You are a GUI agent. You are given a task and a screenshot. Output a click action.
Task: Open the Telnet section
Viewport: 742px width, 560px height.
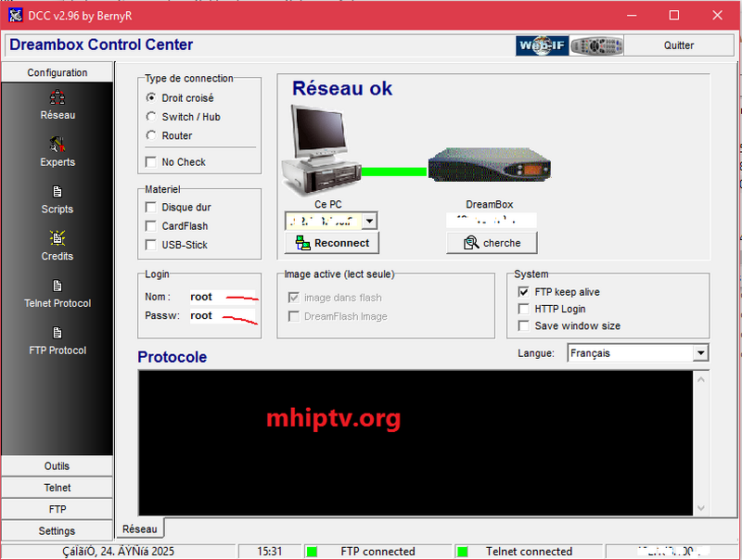58,488
